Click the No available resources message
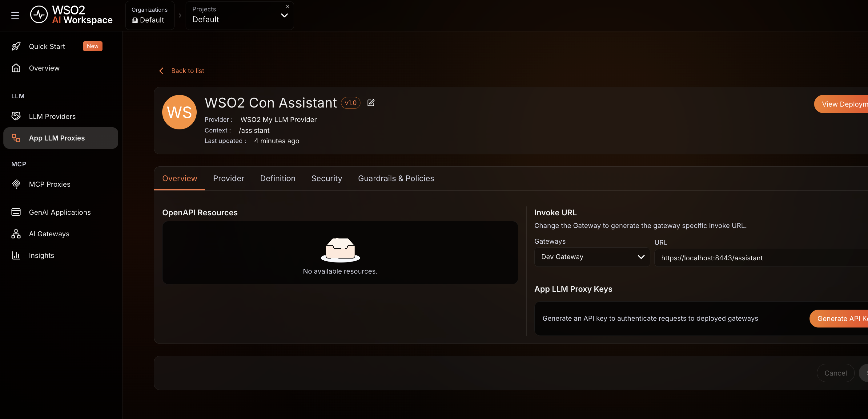868x419 pixels. [340, 271]
